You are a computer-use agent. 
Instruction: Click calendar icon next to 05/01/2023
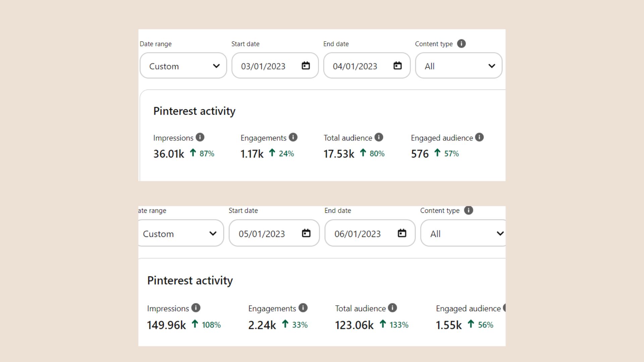point(306,233)
